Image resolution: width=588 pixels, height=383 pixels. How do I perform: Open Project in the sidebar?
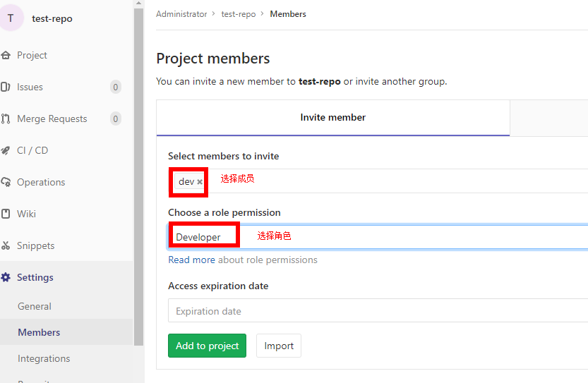click(x=32, y=56)
